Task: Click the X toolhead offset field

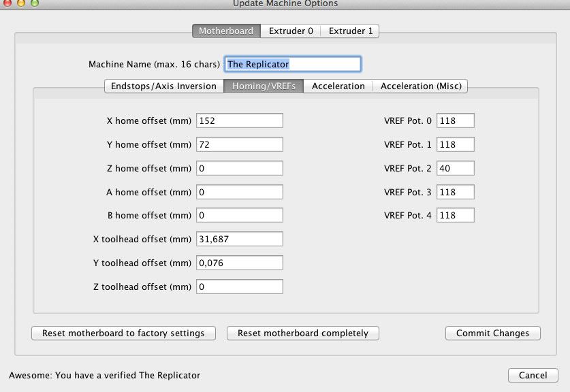Action: tap(240, 239)
